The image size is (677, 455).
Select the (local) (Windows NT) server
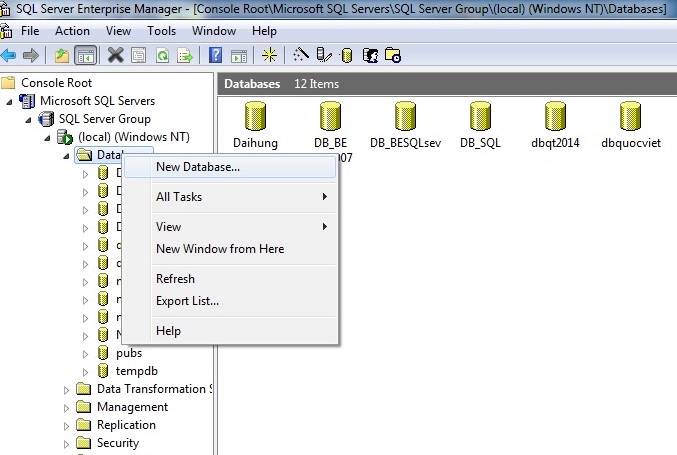[134, 137]
